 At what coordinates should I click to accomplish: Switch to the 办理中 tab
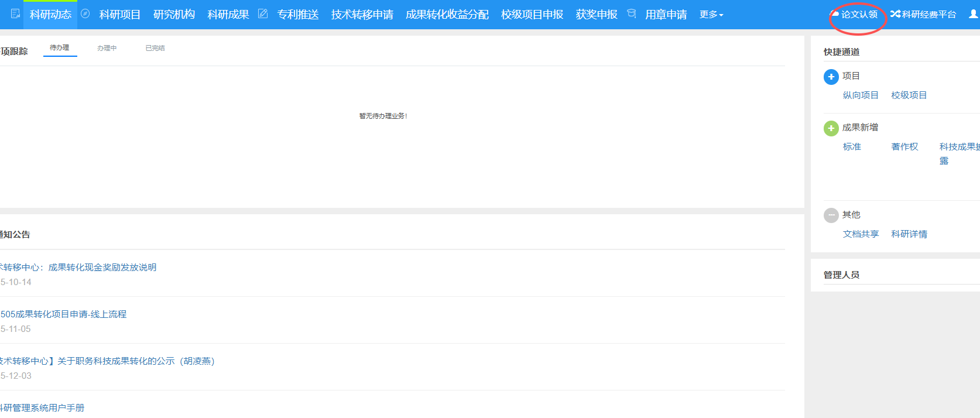tap(107, 48)
